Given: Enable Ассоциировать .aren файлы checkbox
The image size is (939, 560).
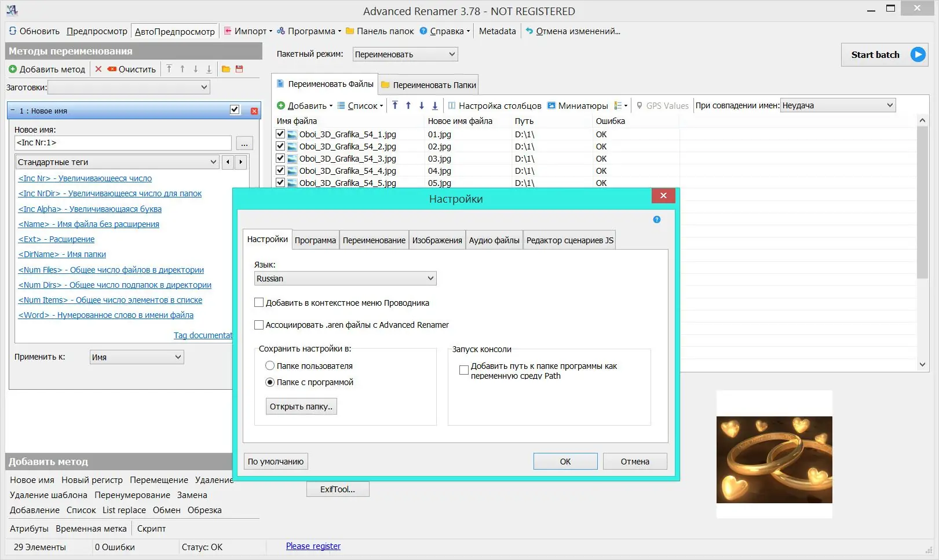Looking at the screenshot, I should pyautogui.click(x=259, y=325).
